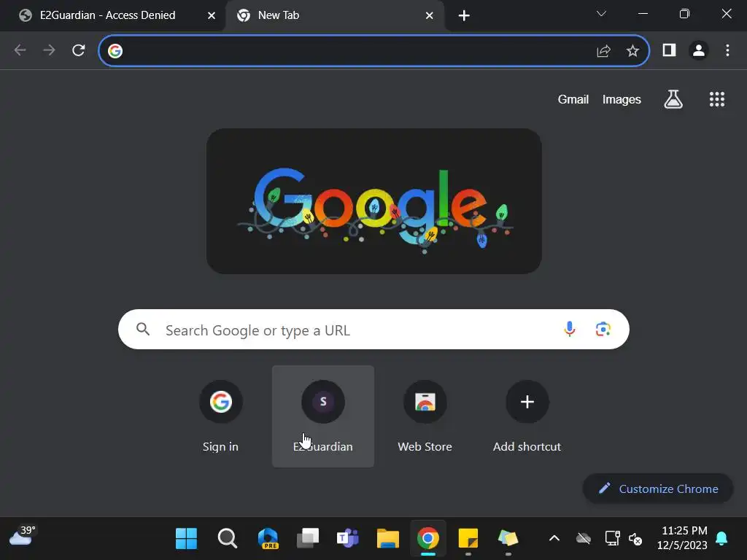Open the Google apps grid

coord(716,99)
